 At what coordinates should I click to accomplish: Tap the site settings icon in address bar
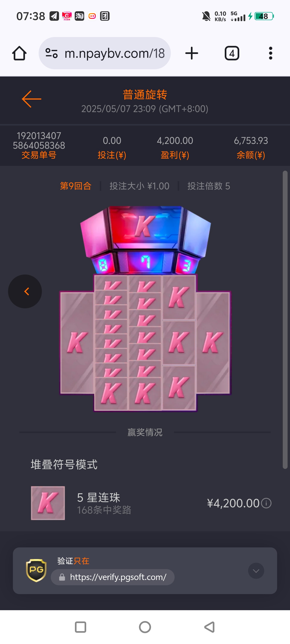point(52,53)
